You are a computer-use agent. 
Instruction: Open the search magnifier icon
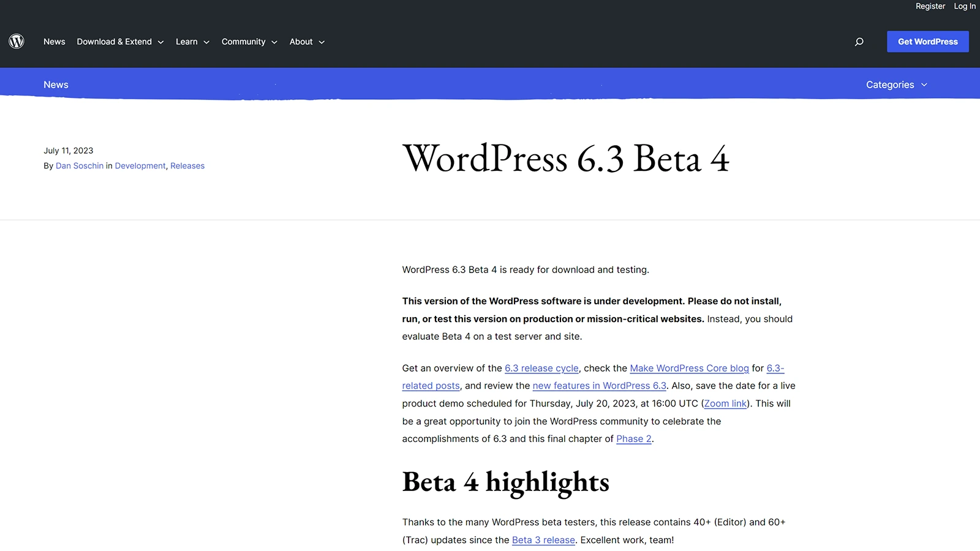859,42
